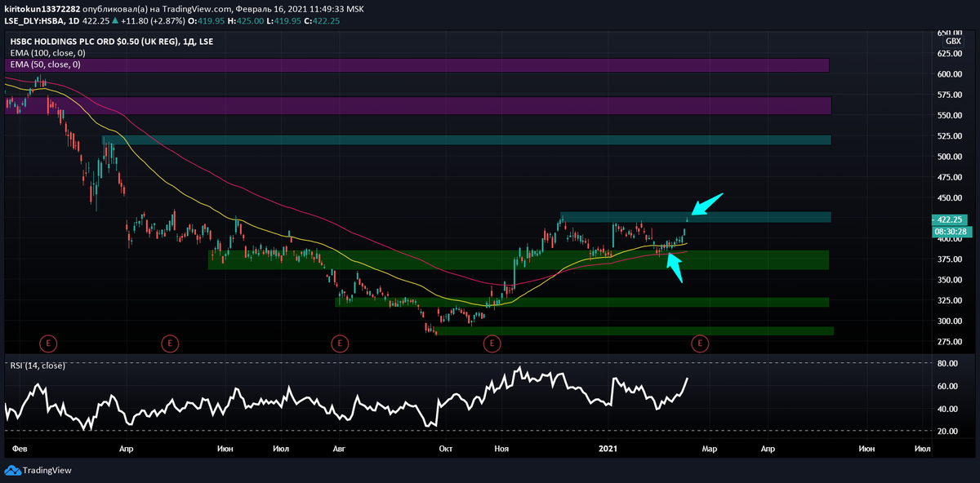Click the 550.00 price axis label
The height and width of the screenshot is (483, 980).
[949, 115]
